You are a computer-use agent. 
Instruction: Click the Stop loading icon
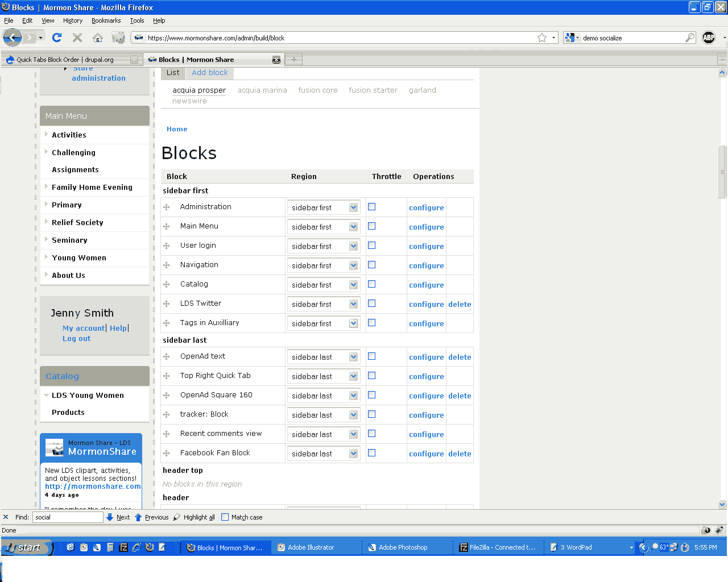tap(77, 38)
